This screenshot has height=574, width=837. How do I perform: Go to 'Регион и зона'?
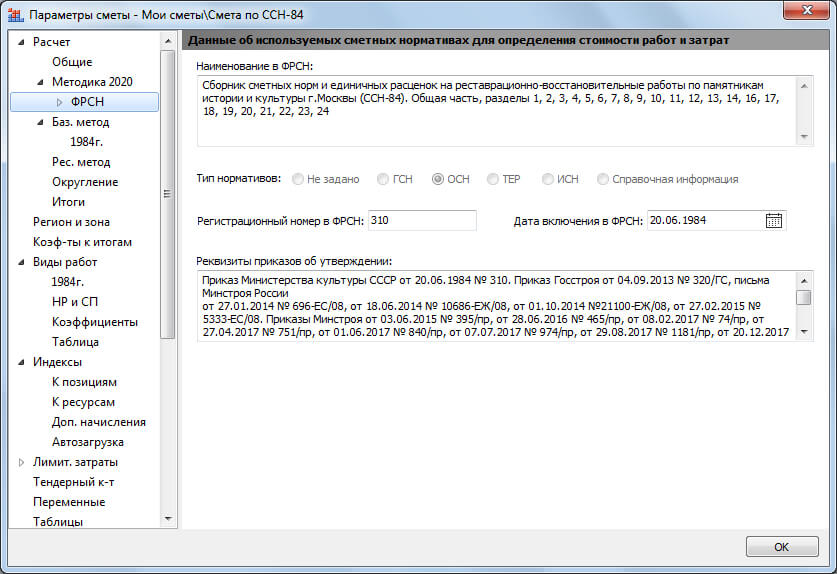click(x=72, y=222)
